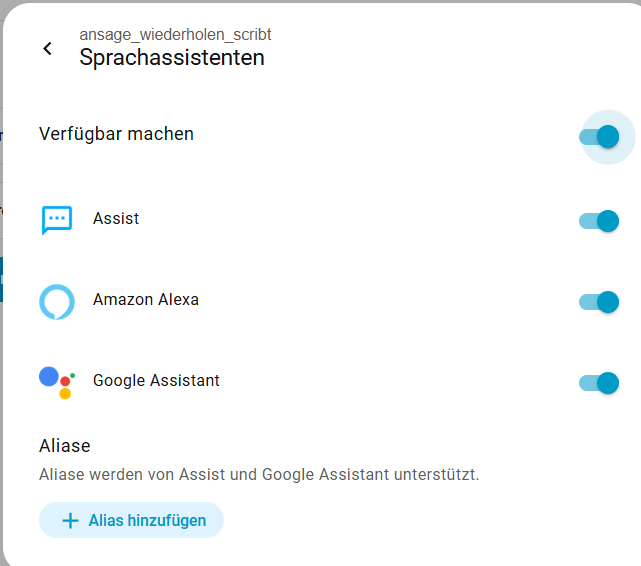
Task: Select the Amazon Alexa row label
Action: coord(146,299)
